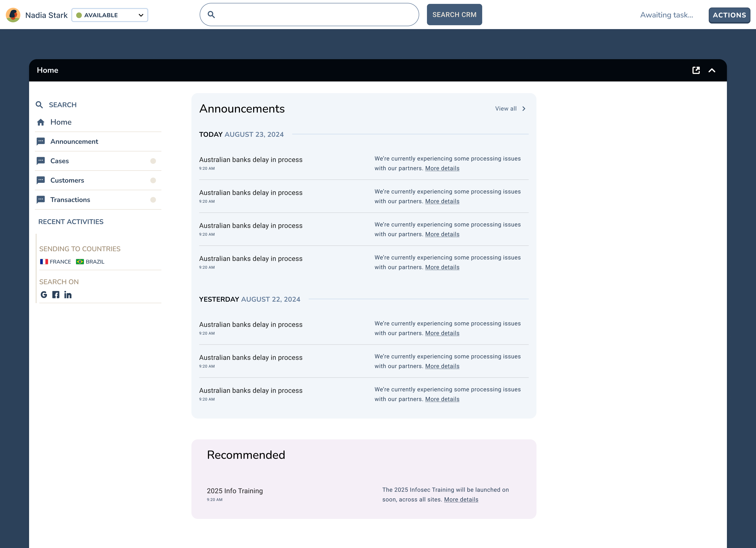
Task: Open More details of third today announcement
Action: tap(442, 234)
